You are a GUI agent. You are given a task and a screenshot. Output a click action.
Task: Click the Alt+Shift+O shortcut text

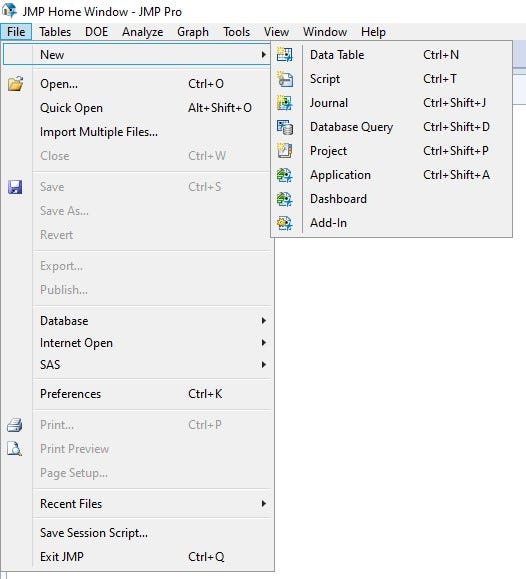click(x=220, y=108)
